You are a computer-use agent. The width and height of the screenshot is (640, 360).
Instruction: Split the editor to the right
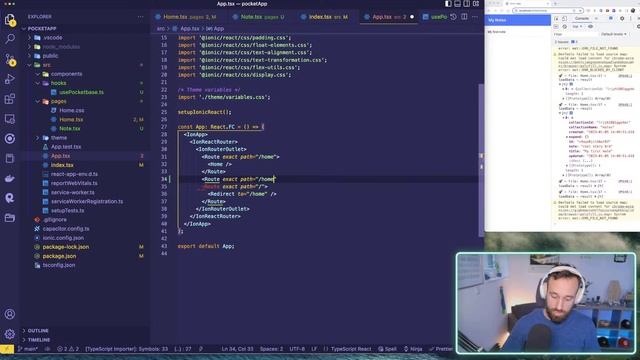pyautogui.click(x=464, y=17)
